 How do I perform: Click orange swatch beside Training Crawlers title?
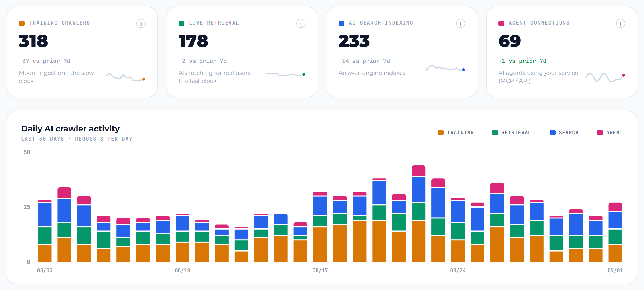click(22, 23)
